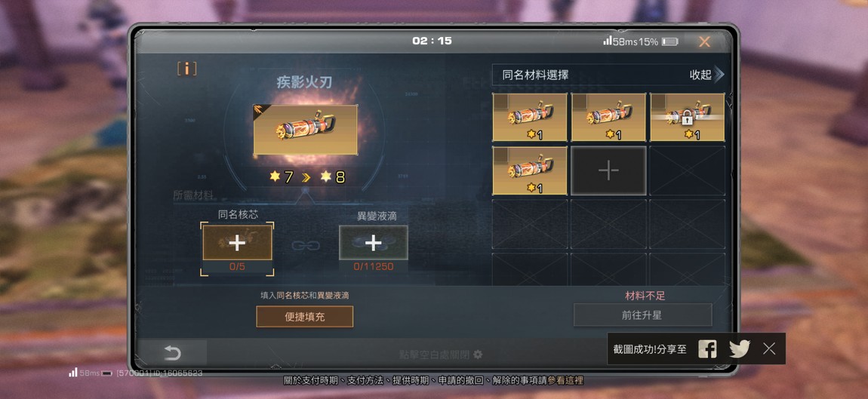Select the first gatling material in top row
Viewport: 868px width, 399px height.
(x=530, y=117)
